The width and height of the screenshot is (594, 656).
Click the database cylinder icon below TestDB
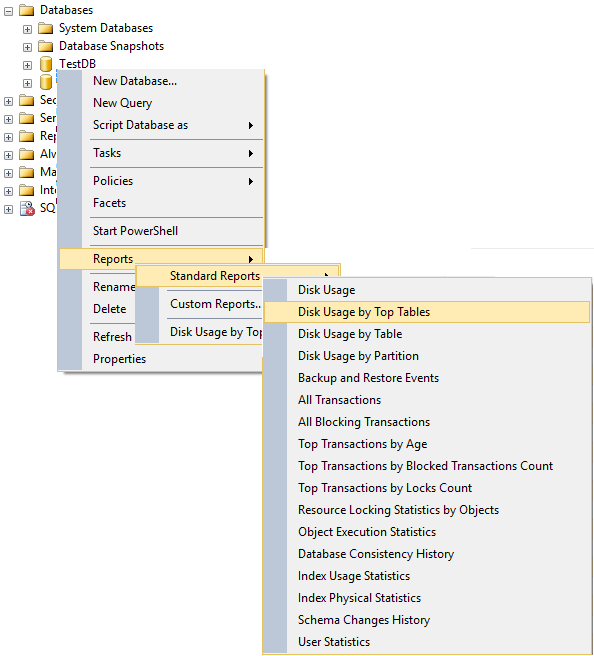(46, 82)
